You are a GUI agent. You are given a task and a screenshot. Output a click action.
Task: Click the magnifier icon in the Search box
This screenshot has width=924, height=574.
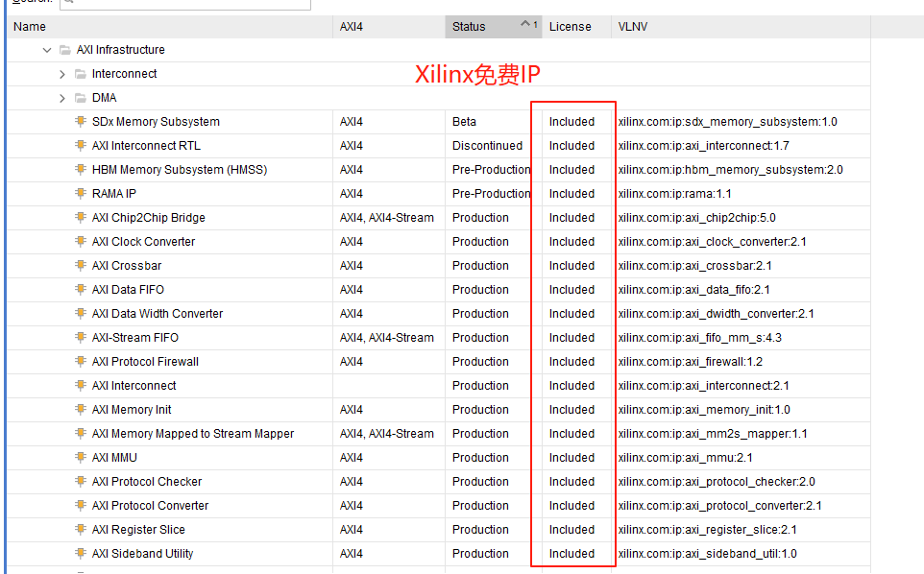tap(66, 4)
